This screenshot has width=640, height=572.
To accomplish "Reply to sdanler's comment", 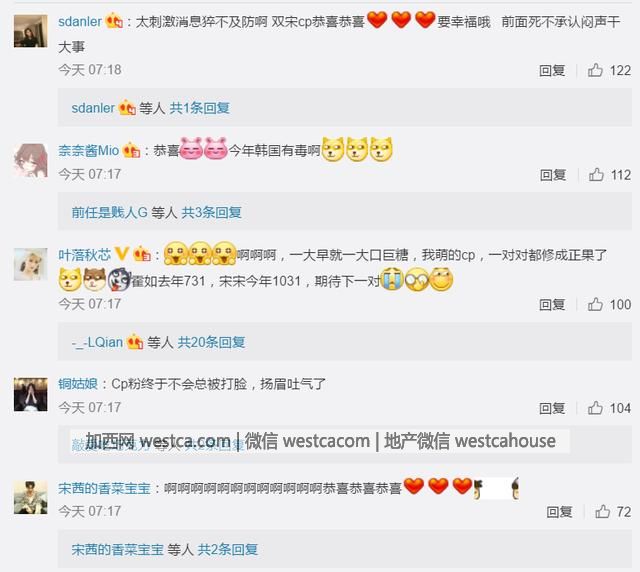I will click(x=552, y=70).
